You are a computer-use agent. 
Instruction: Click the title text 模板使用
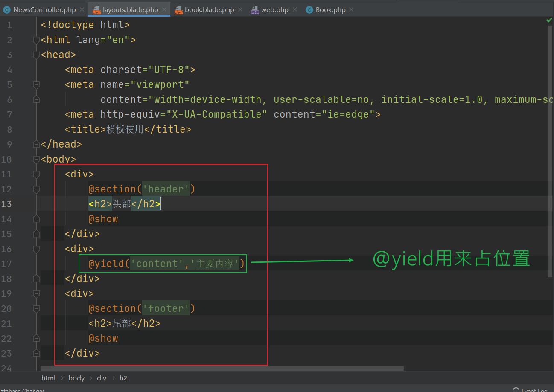pyautogui.click(x=125, y=129)
